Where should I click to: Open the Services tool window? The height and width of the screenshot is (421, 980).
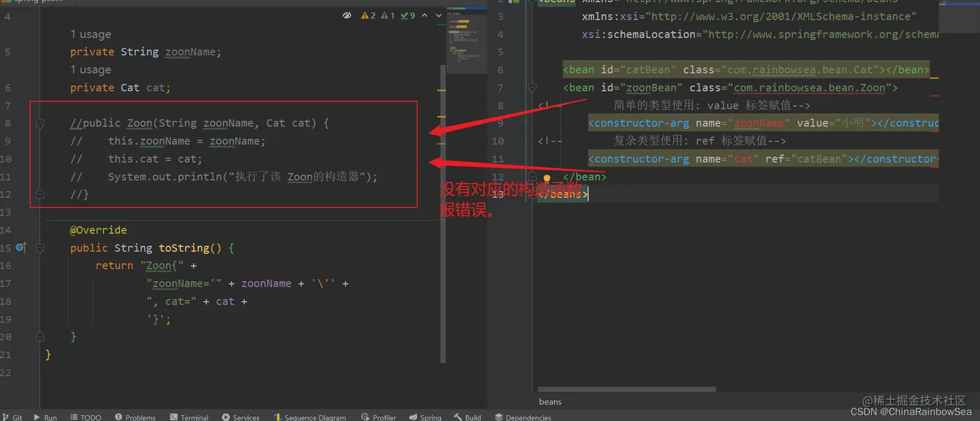240,417
